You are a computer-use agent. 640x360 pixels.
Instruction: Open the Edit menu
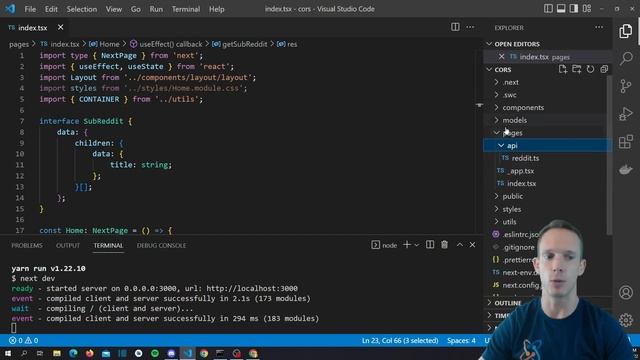[51, 9]
